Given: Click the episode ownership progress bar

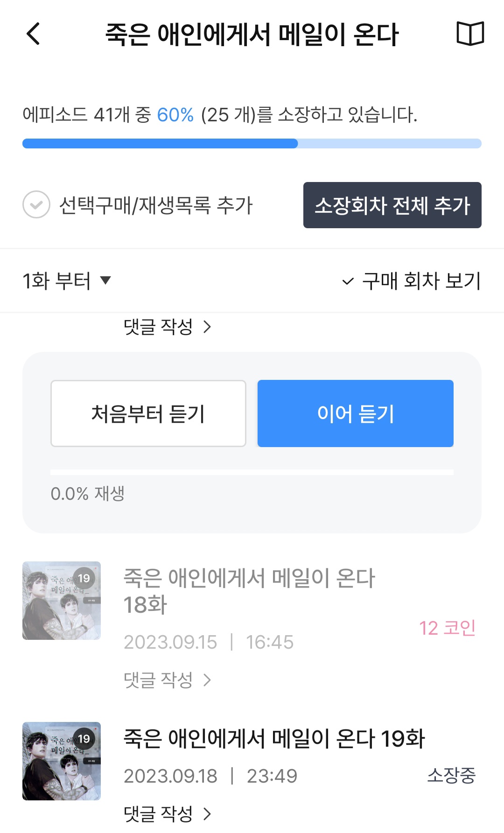Looking at the screenshot, I should 252,144.
